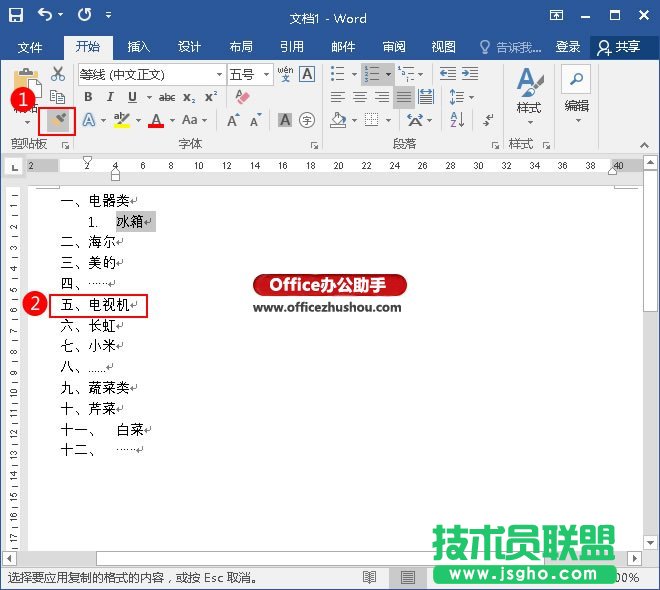660x590 pixels.
Task: Click the character border A icon
Action: click(x=307, y=74)
